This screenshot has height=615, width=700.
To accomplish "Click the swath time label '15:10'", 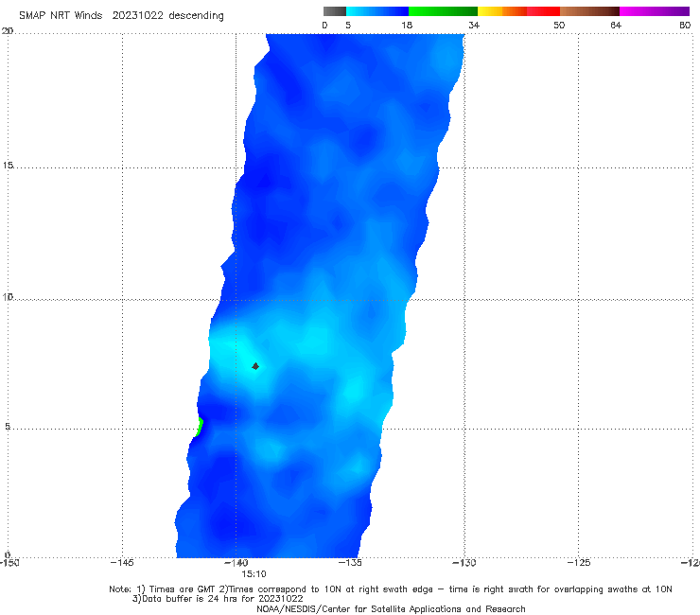I will coord(254,574).
